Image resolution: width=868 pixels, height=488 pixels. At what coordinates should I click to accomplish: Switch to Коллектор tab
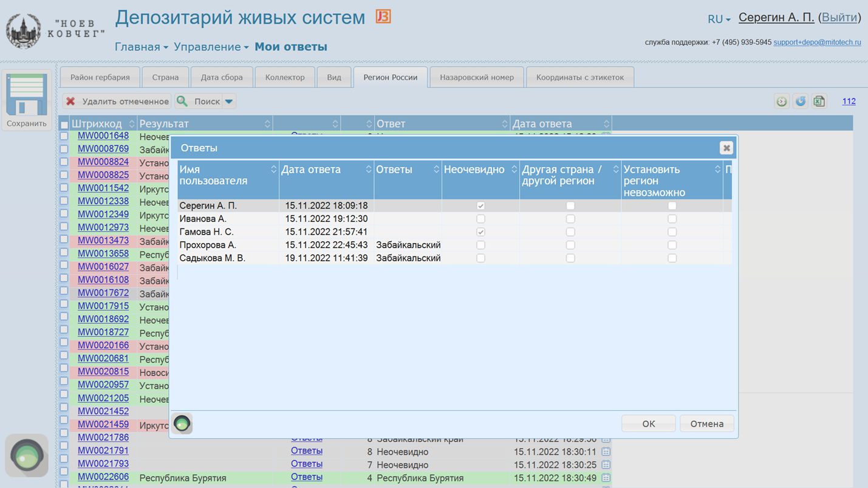point(285,77)
